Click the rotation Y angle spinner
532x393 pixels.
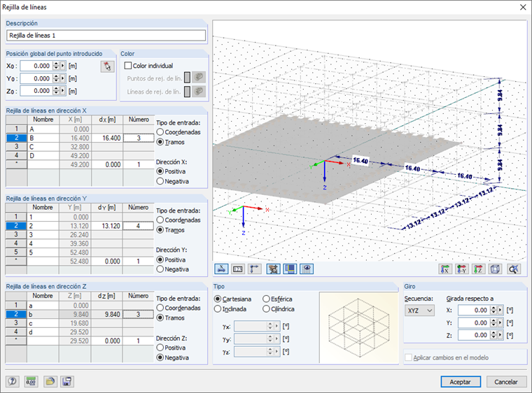[493, 322]
